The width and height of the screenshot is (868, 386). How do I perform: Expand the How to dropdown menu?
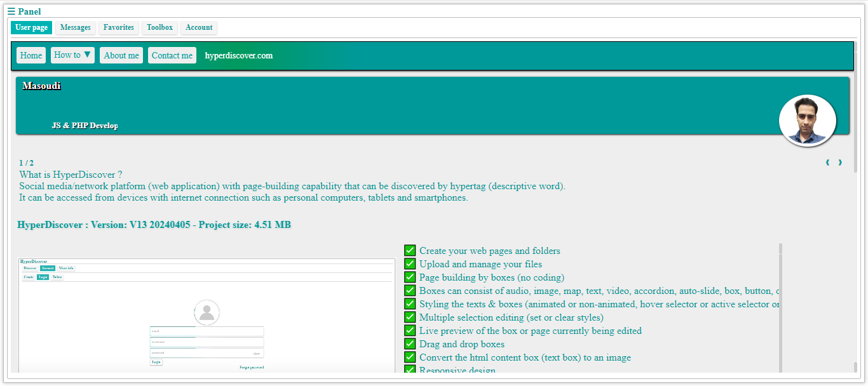[72, 55]
